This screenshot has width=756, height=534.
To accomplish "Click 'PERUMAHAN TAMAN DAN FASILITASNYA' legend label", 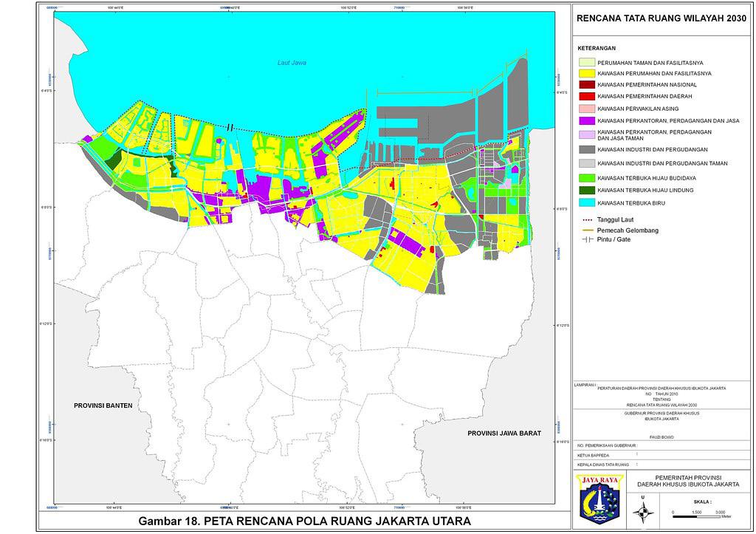I will point(650,63).
